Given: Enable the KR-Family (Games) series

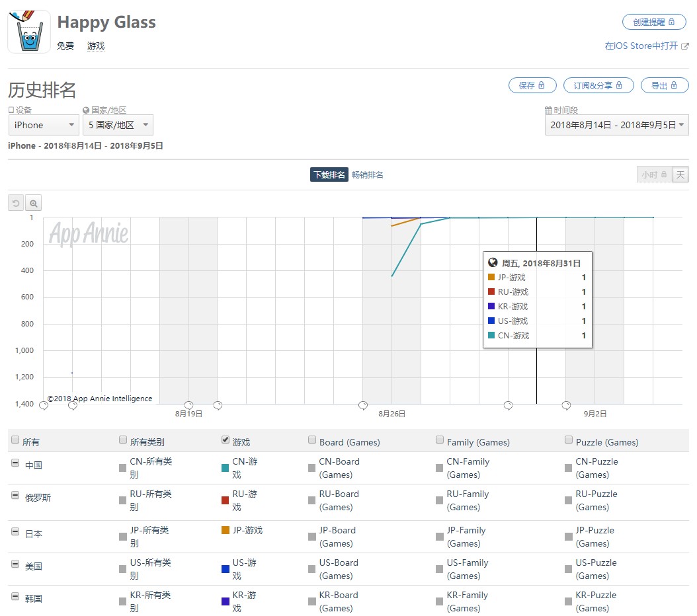Looking at the screenshot, I should tap(440, 601).
